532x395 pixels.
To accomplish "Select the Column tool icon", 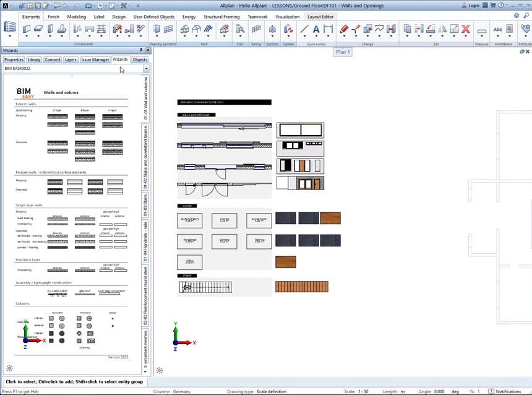I will coord(50,29).
